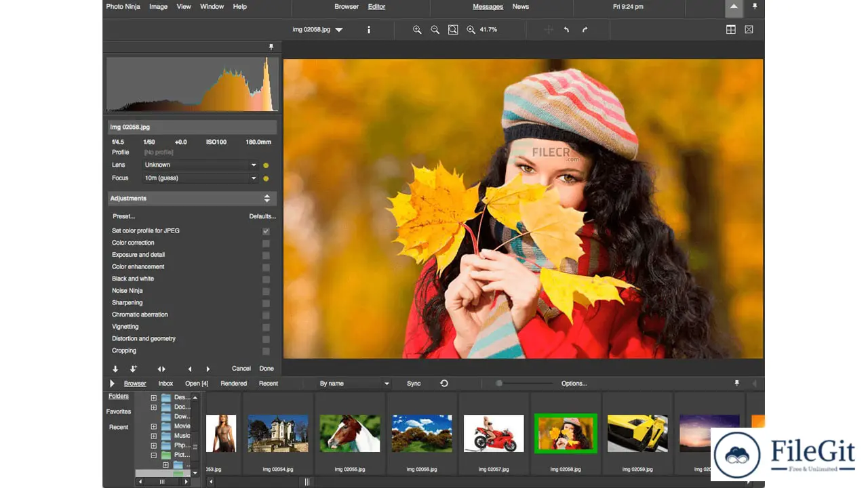Click the zoom in magnifier icon
Screen dimensions: 868x488
[x=417, y=30]
